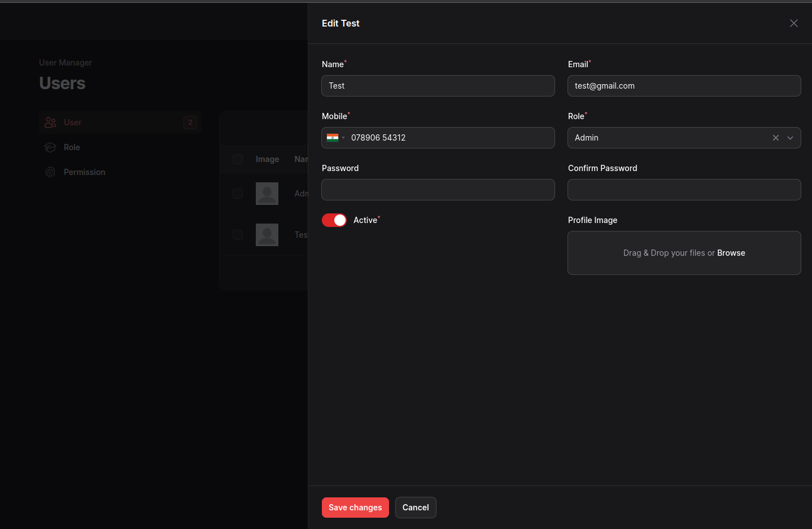
Task: Check the checkbox on the Admin row
Action: 237,193
